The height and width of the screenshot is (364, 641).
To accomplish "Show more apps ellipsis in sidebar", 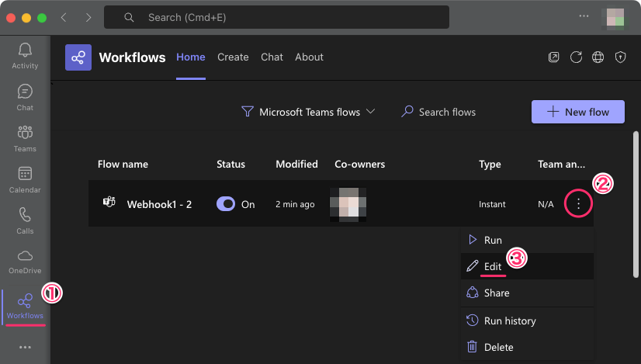I will (25, 347).
